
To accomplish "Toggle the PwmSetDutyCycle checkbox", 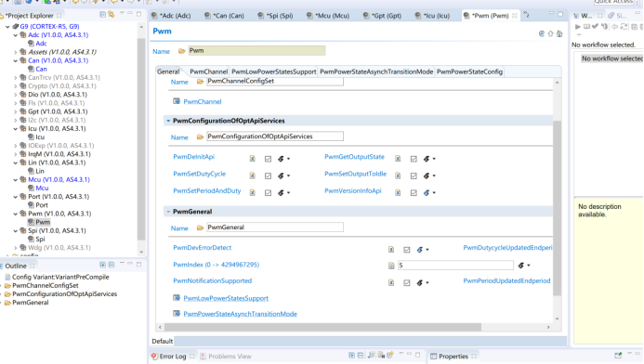I will tap(268, 176).
